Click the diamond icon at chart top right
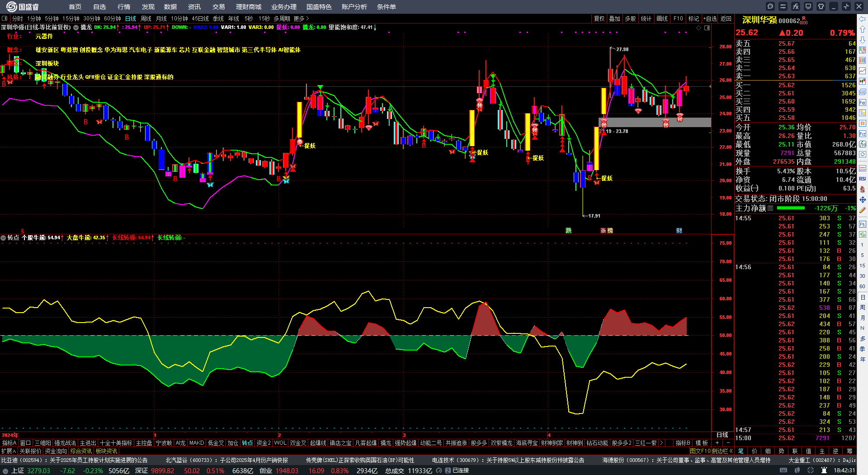Image resolution: width=868 pixels, height=475 pixels. click(x=699, y=28)
